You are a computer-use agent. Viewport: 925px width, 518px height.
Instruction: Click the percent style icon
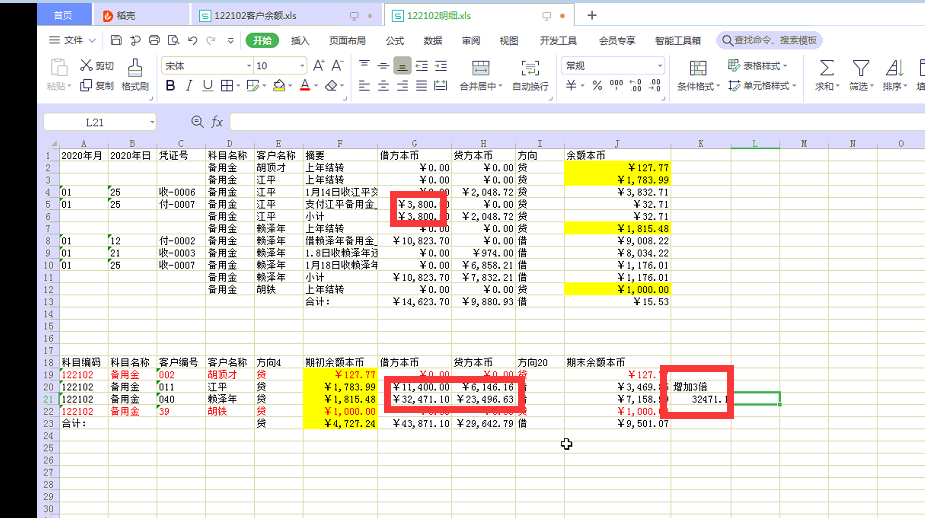pyautogui.click(x=597, y=86)
